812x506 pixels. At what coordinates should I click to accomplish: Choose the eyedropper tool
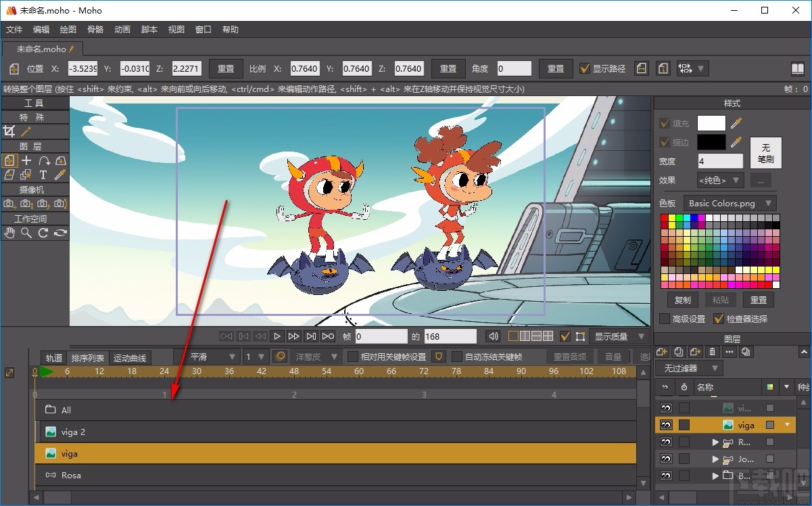(x=60, y=175)
